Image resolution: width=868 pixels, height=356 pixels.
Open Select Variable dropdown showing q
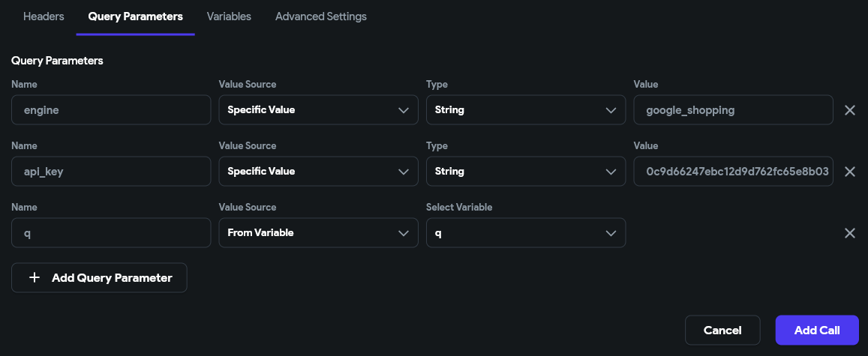525,233
